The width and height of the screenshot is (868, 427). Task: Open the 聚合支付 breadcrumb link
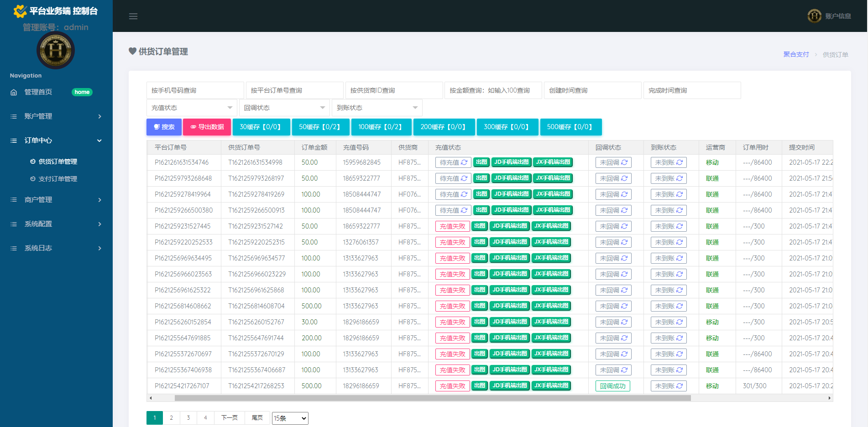(795, 54)
